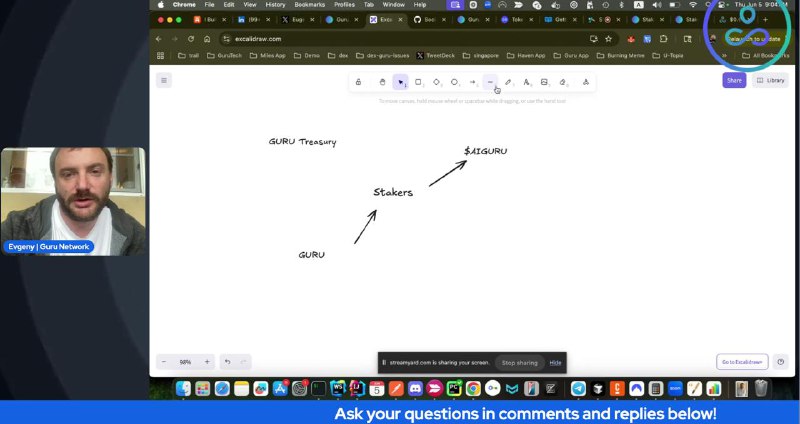Choose the Insert image tool

[544, 82]
